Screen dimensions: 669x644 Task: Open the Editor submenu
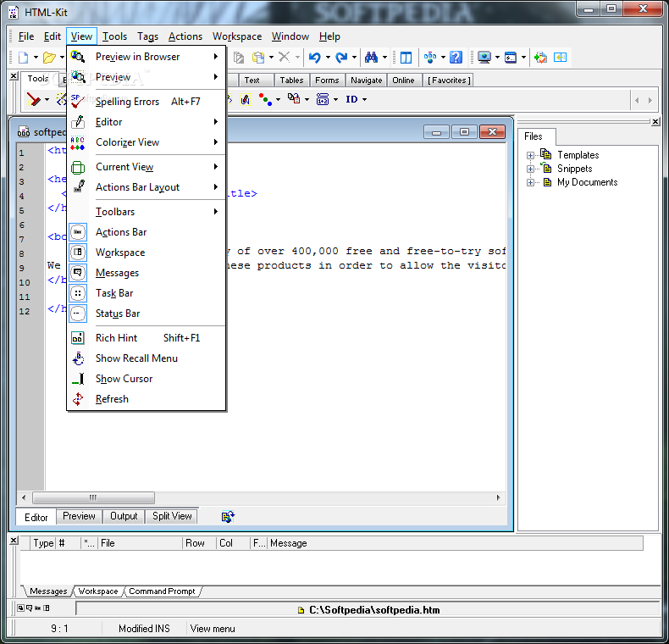click(147, 122)
